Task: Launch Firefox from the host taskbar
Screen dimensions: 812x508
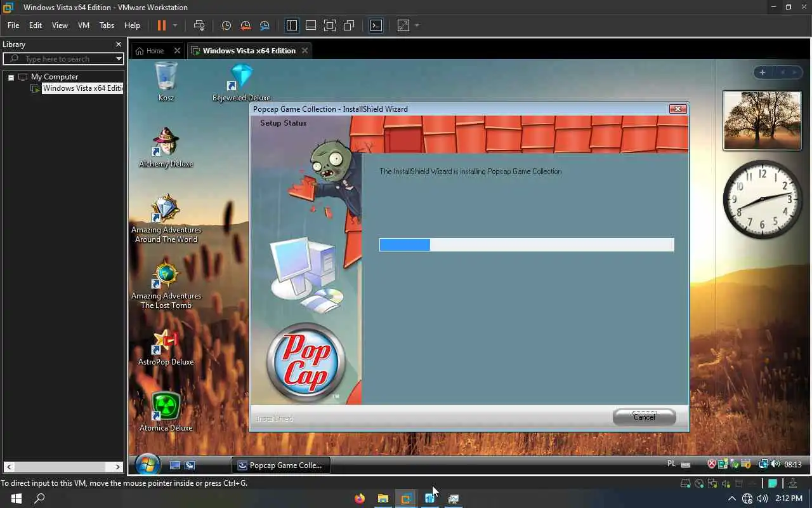Action: 360,498
